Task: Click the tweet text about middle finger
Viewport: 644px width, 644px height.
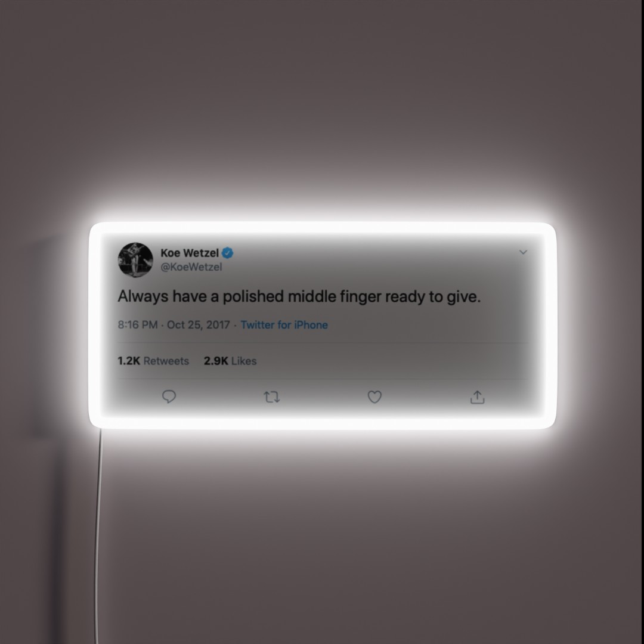Action: click(299, 296)
